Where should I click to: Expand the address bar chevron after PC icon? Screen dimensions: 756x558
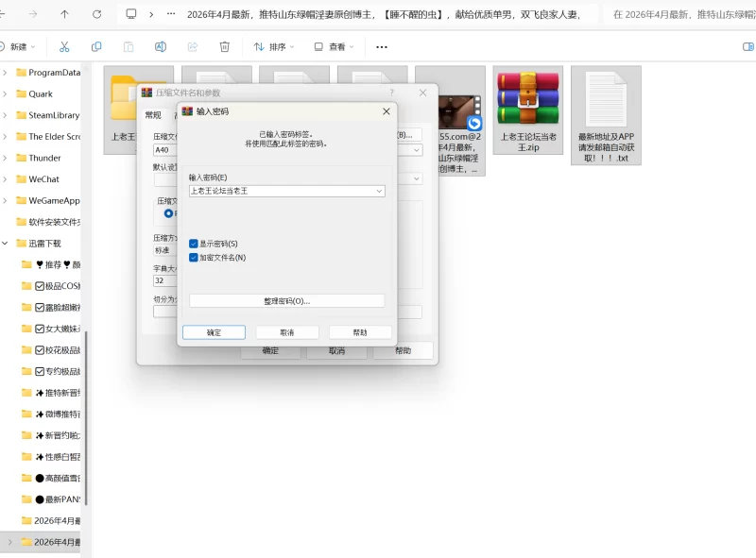click(151, 14)
